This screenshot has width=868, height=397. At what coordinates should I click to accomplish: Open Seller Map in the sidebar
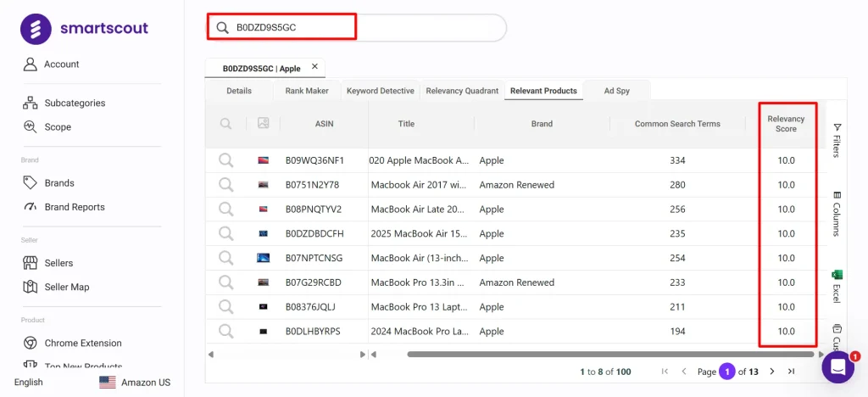[x=55, y=287]
